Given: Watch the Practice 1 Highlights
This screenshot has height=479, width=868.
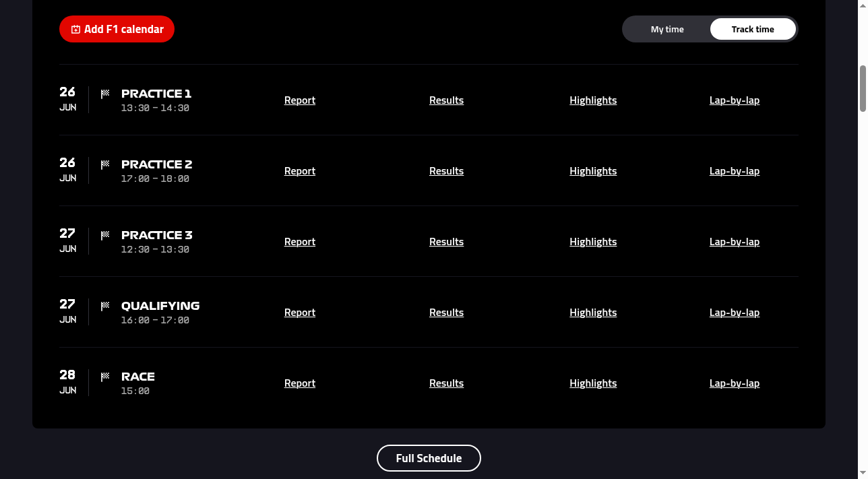Looking at the screenshot, I should coord(593,100).
